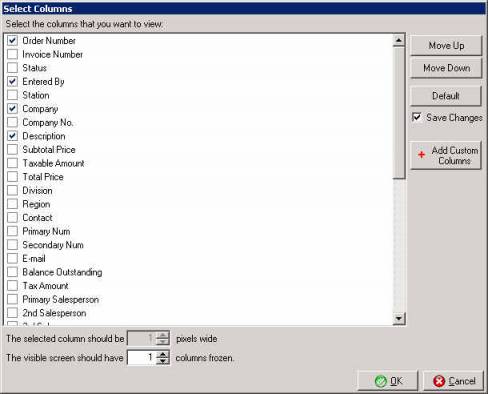Tick the Total Price checkbox

point(12,177)
